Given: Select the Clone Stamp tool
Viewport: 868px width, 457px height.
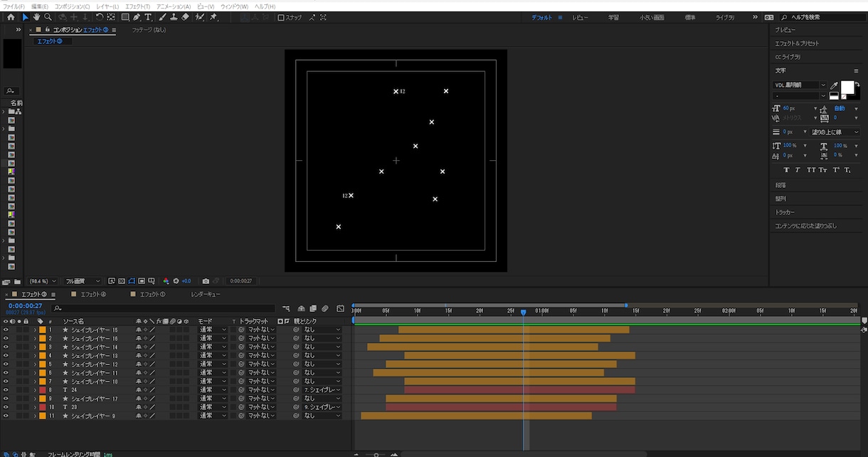Looking at the screenshot, I should coord(174,17).
